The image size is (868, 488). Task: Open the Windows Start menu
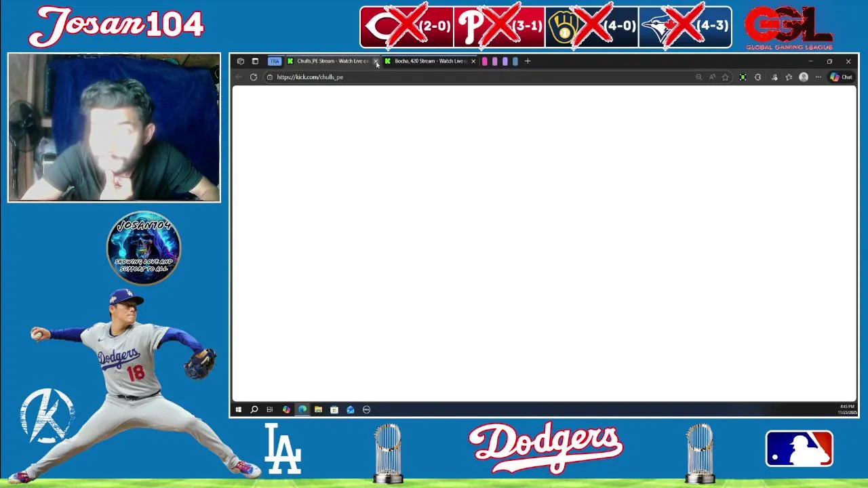(x=238, y=409)
